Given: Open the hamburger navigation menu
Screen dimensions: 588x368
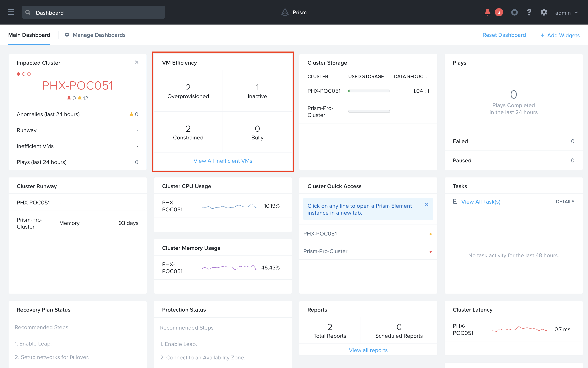Looking at the screenshot, I should 11,12.
